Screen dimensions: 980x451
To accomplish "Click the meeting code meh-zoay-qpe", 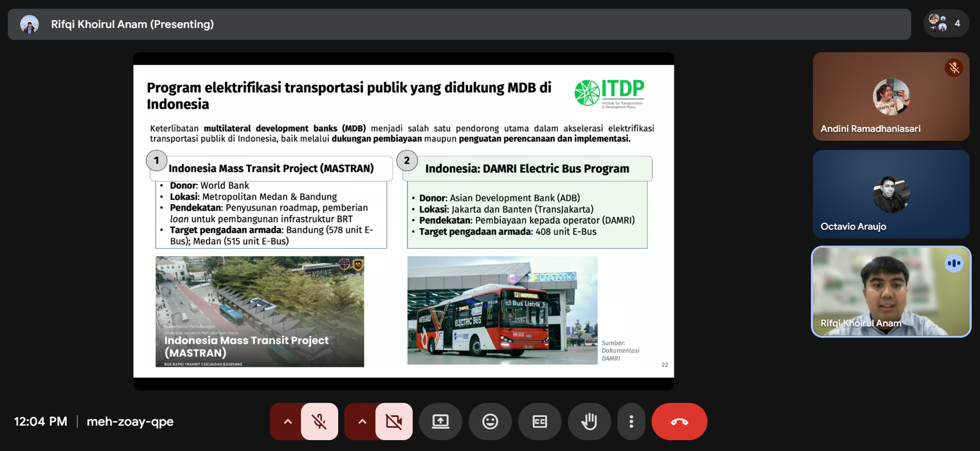I will click(x=130, y=422).
